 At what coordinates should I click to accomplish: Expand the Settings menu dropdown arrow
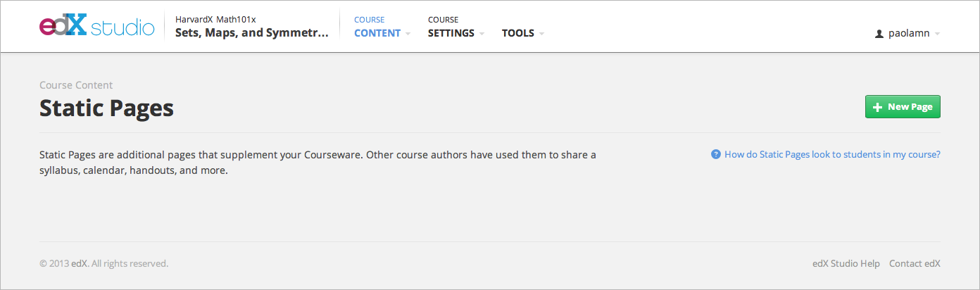(x=482, y=34)
